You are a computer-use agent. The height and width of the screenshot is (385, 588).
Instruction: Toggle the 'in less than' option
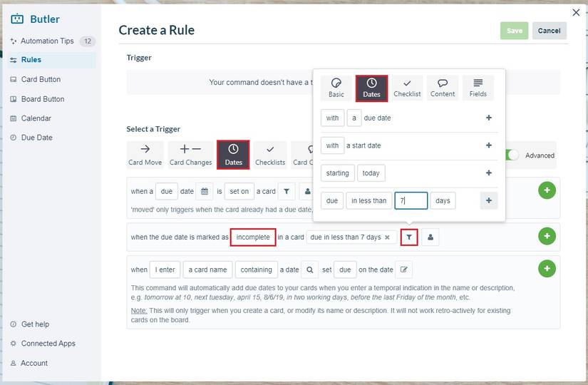369,201
